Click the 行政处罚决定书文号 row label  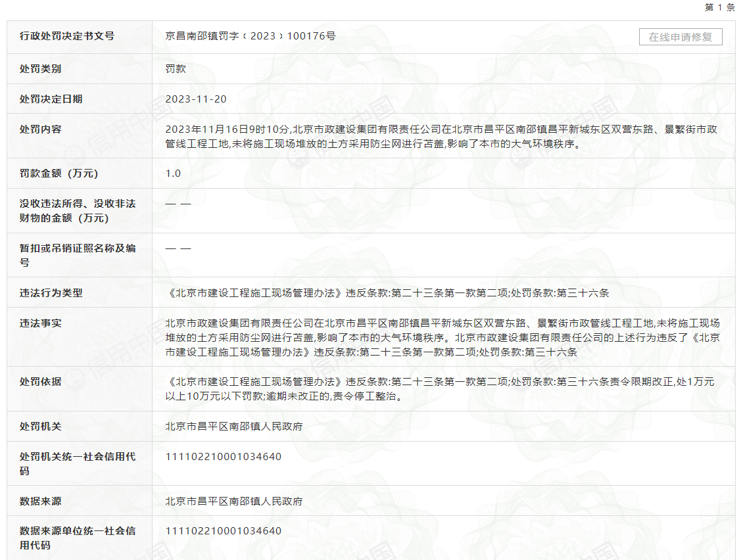(67, 36)
